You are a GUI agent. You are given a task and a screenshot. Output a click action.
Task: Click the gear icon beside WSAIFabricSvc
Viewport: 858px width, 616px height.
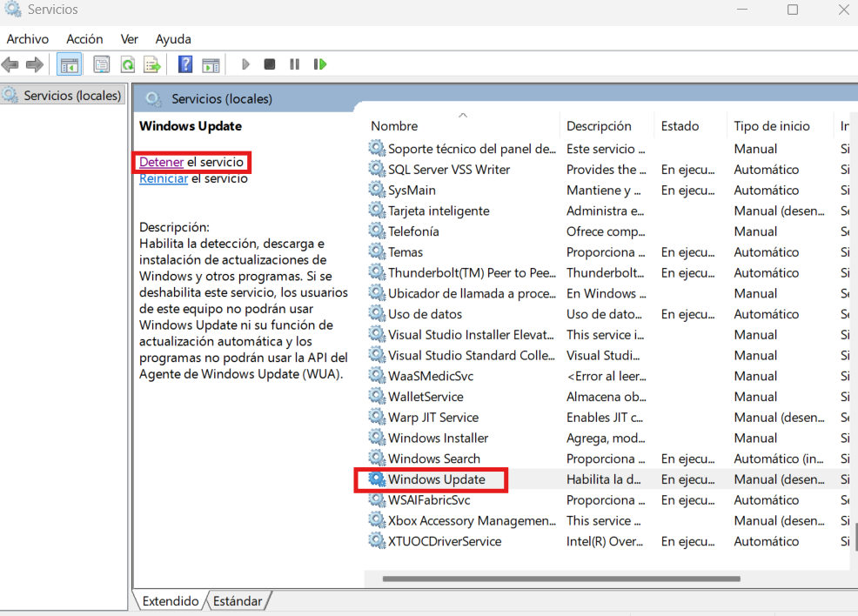point(377,499)
